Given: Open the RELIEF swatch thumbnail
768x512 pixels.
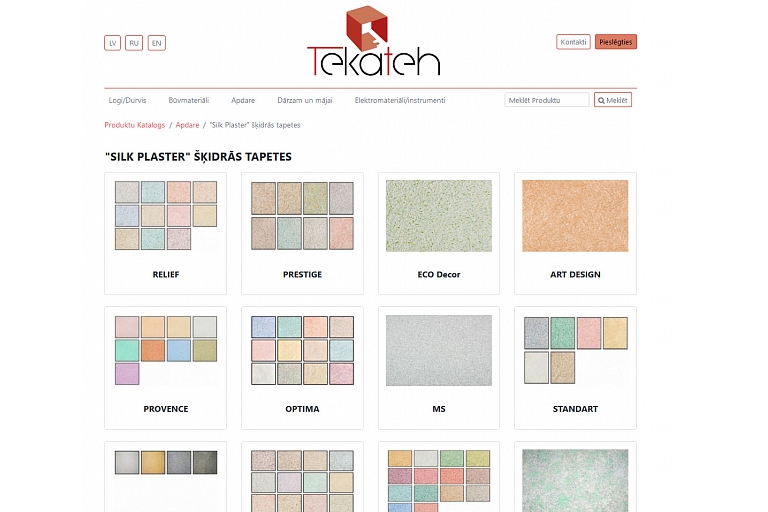Looking at the screenshot, I should (166, 216).
